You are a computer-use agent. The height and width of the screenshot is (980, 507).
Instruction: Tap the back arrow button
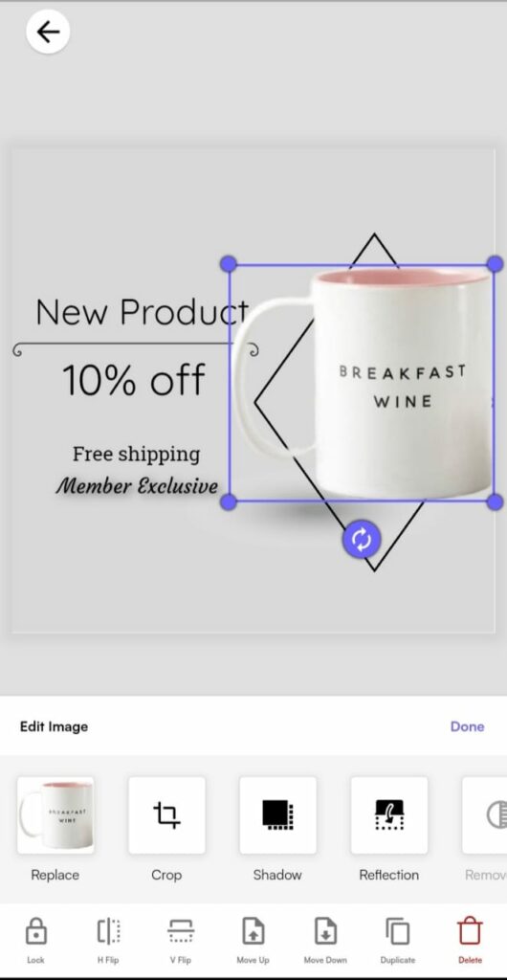coord(48,32)
